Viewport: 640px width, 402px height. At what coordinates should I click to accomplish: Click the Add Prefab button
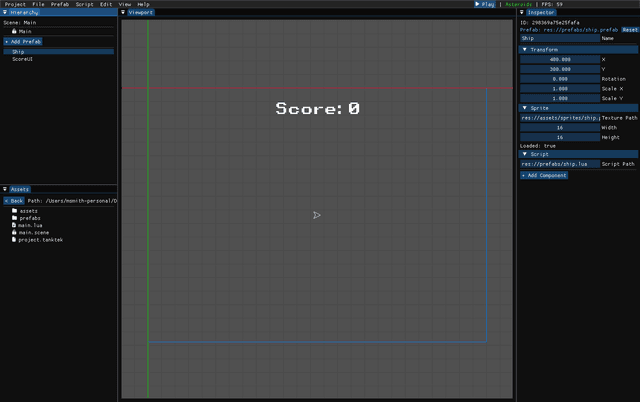(x=23, y=42)
